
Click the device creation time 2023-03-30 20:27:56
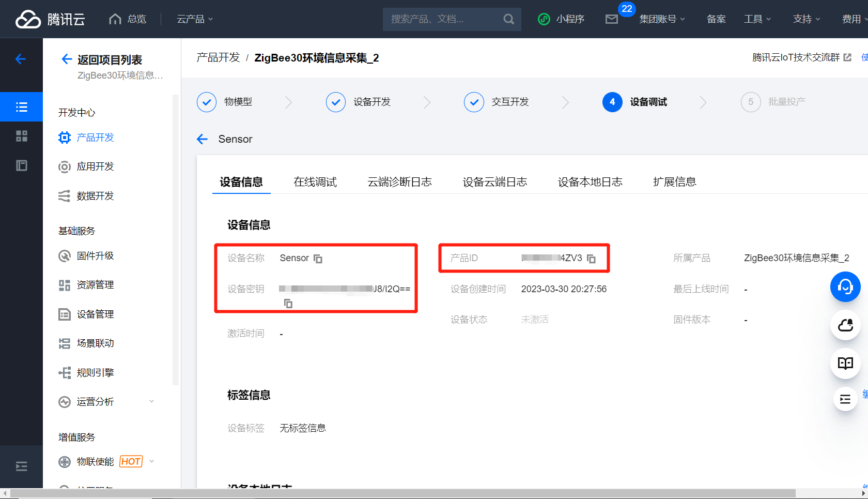coord(564,289)
